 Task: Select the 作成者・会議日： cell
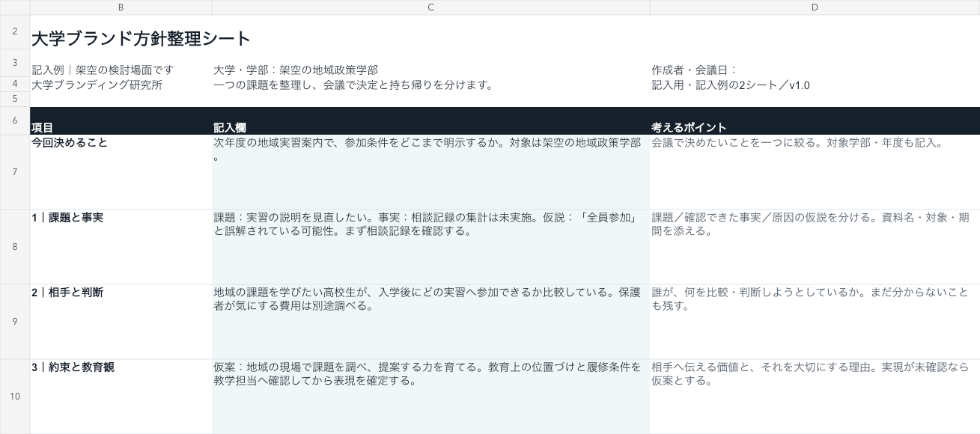(x=815, y=70)
